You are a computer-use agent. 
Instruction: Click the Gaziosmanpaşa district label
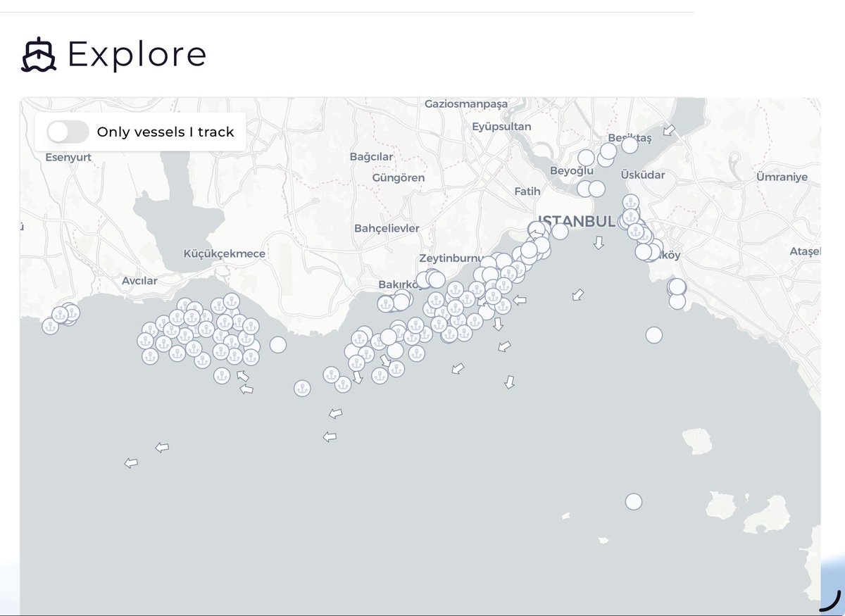pos(466,103)
